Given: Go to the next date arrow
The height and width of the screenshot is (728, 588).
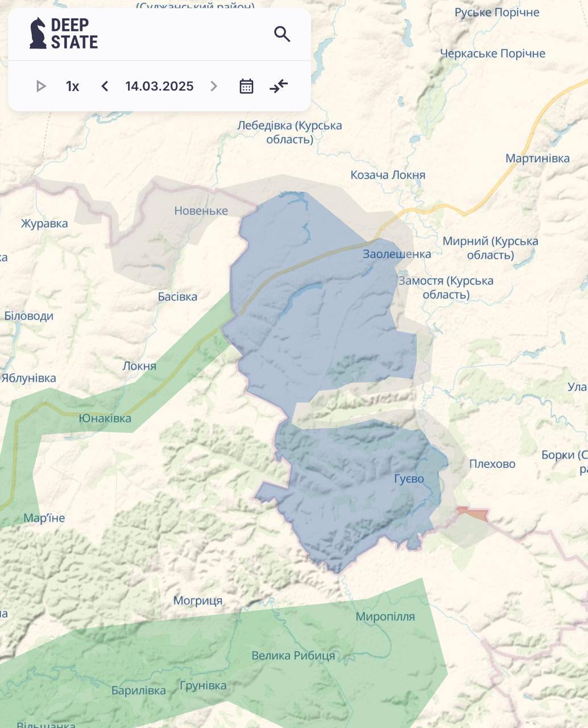Looking at the screenshot, I should pos(214,86).
